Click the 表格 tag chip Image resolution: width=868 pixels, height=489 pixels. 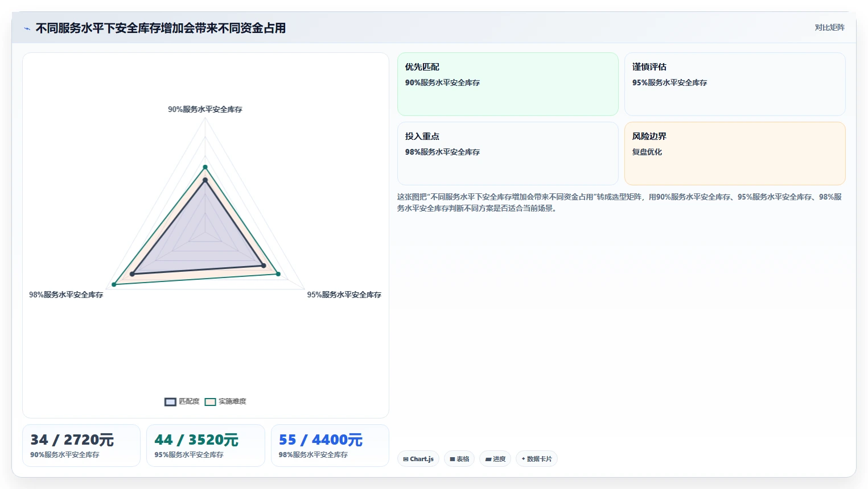459,459
